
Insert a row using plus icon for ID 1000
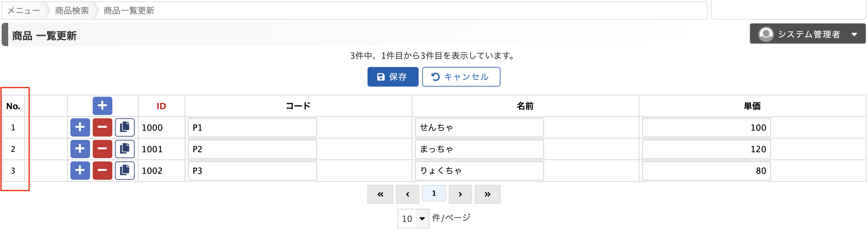tap(80, 127)
